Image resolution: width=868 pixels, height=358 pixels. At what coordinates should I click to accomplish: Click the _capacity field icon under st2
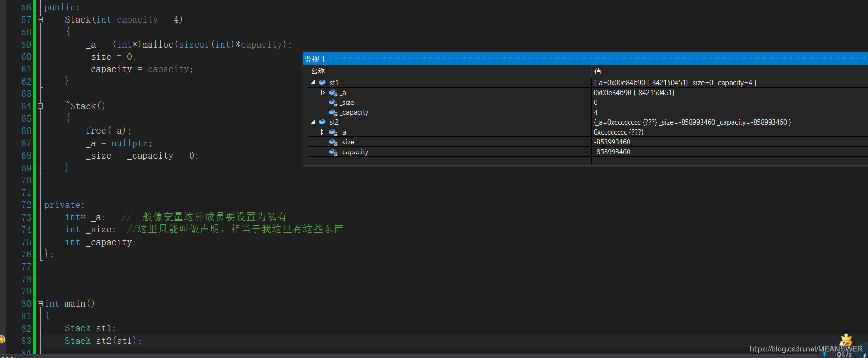[333, 152]
